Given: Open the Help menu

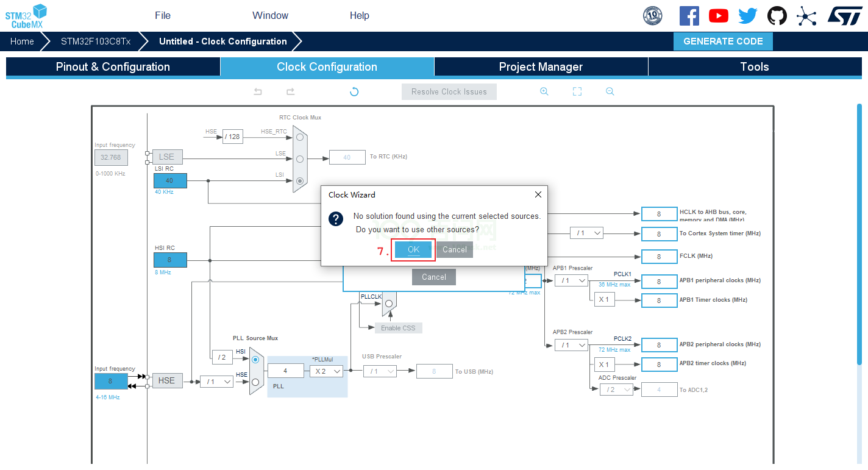Looking at the screenshot, I should tap(360, 16).
